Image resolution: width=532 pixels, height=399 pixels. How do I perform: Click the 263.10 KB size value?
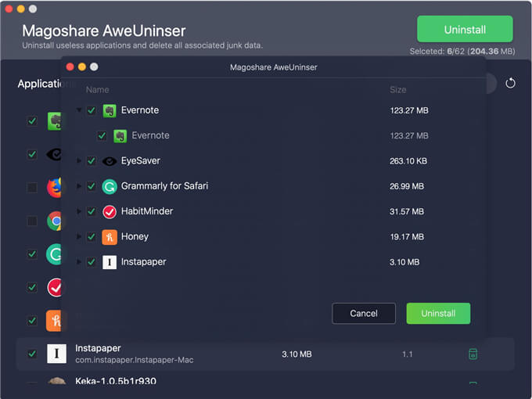(408, 161)
